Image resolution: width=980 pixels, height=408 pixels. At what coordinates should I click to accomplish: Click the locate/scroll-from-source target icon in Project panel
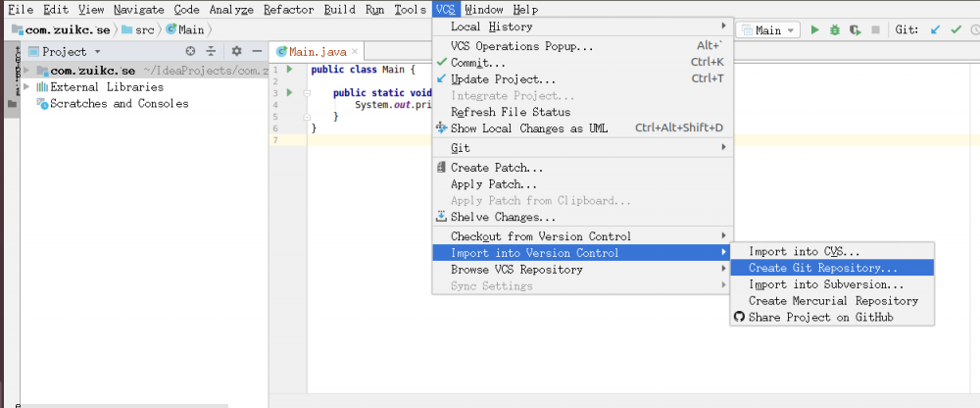point(191,51)
